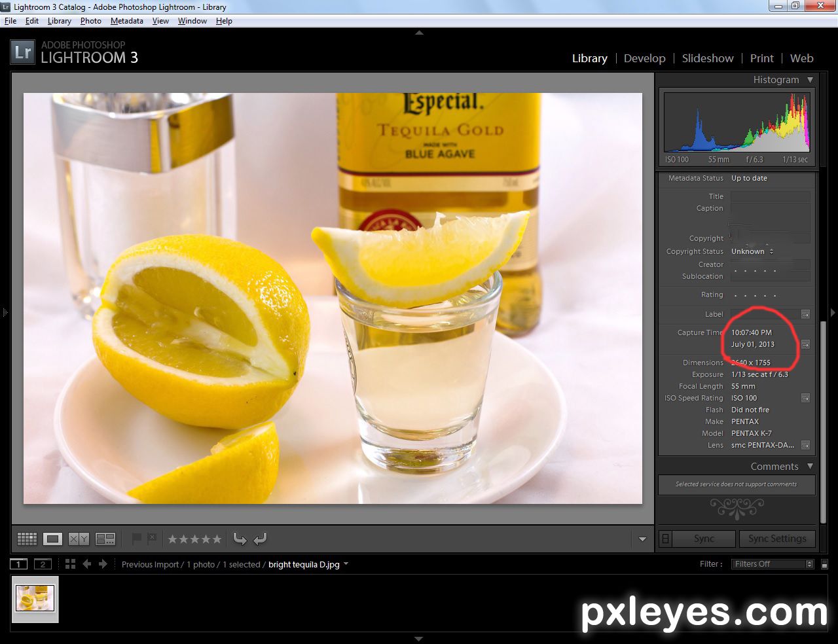Set rating to five stars in toolbar
Screen dimensions: 838x644
tap(217, 539)
